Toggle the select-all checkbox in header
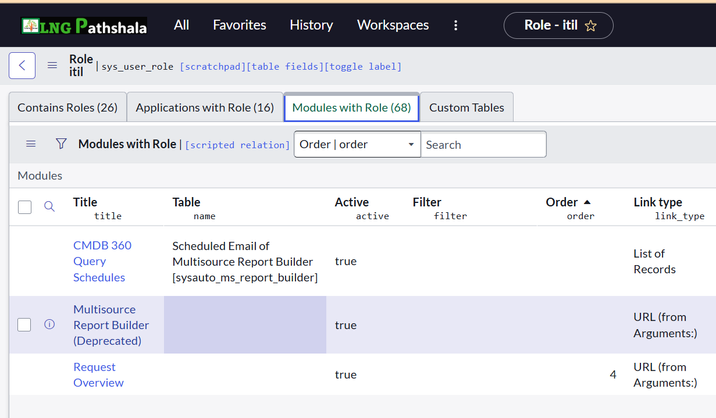This screenshot has width=716, height=418. point(25,207)
